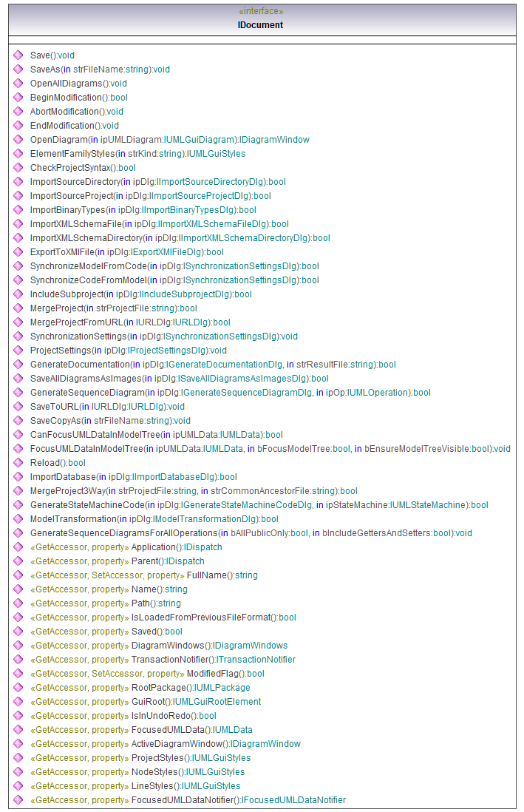
Task: Click the icon next to ModelTransformation
Action: [18, 519]
